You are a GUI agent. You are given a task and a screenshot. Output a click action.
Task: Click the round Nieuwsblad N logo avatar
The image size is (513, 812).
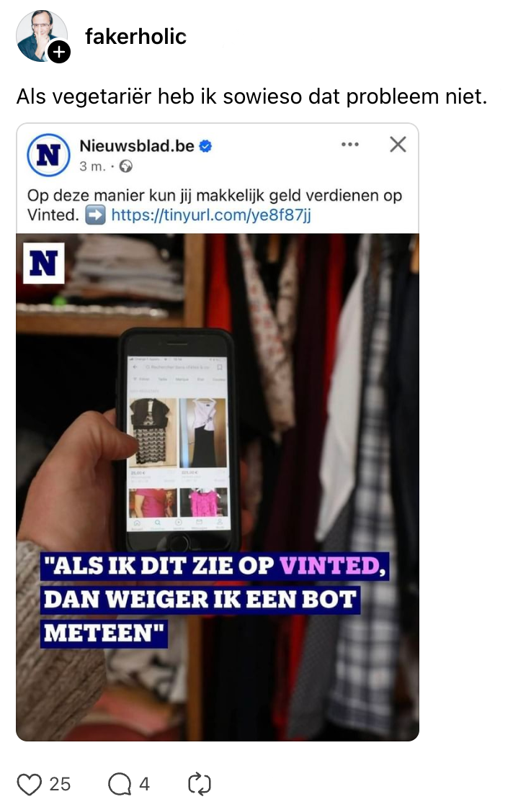[x=48, y=155]
